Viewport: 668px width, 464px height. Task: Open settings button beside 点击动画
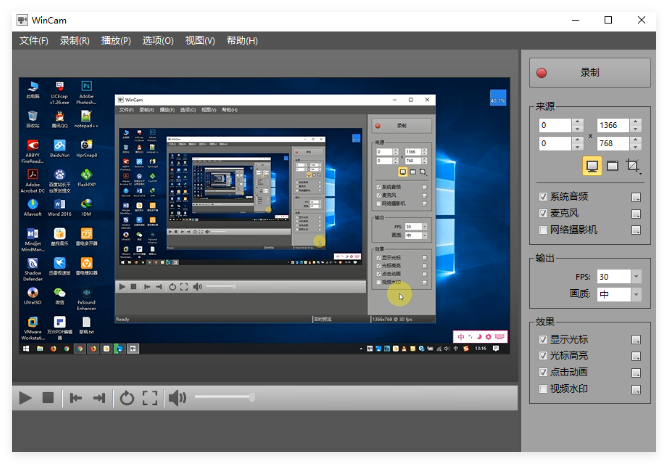636,373
